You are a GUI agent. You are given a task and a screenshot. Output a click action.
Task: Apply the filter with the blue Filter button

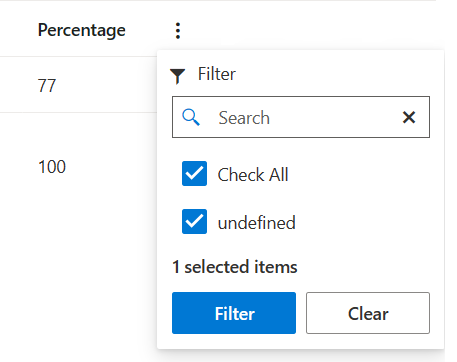(x=234, y=313)
